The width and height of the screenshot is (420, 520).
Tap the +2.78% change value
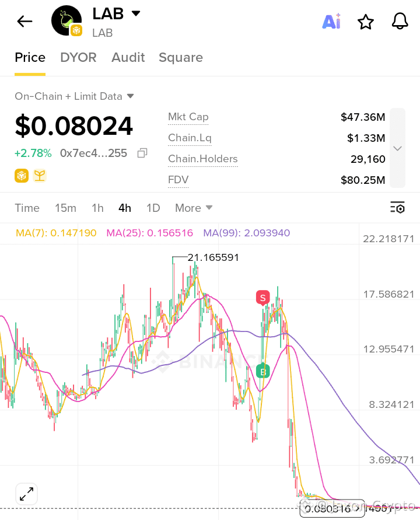(33, 153)
